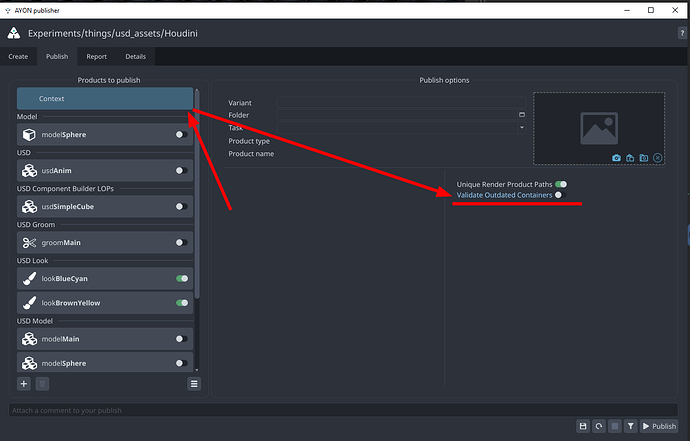Click the thumbnail placeholder image
The width and height of the screenshot is (690, 441).
599,128
